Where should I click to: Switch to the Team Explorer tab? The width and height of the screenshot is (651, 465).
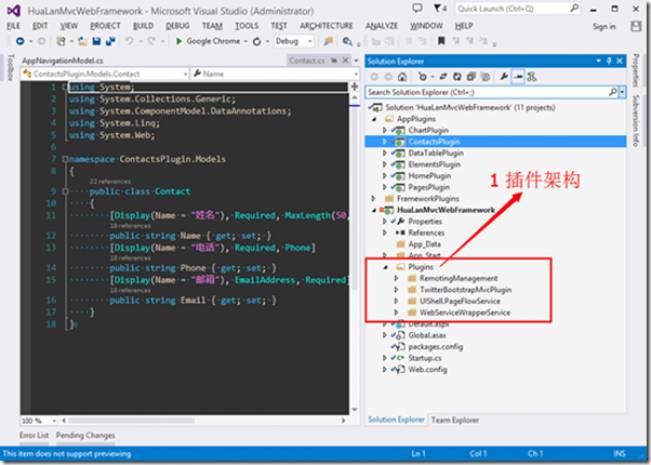click(x=455, y=420)
